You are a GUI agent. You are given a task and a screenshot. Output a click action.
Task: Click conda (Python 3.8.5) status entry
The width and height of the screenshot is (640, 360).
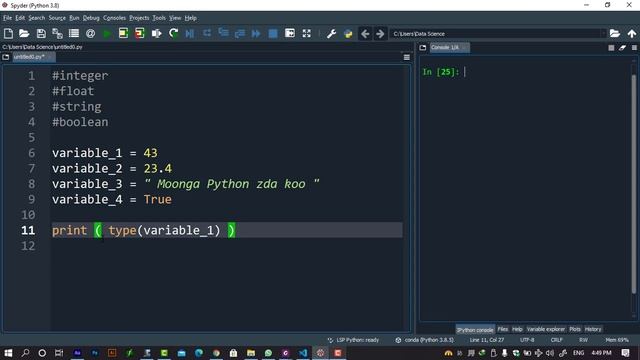[424, 340]
